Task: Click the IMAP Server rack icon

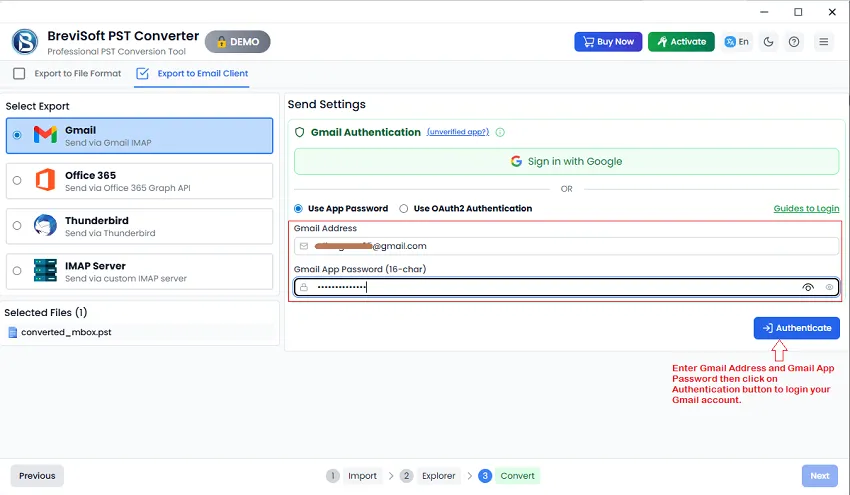Action: tap(45, 270)
